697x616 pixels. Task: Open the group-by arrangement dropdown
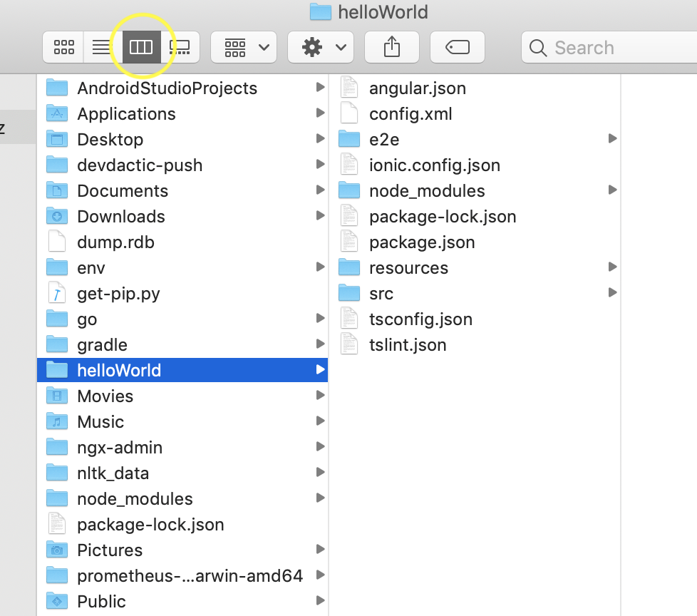coord(244,47)
